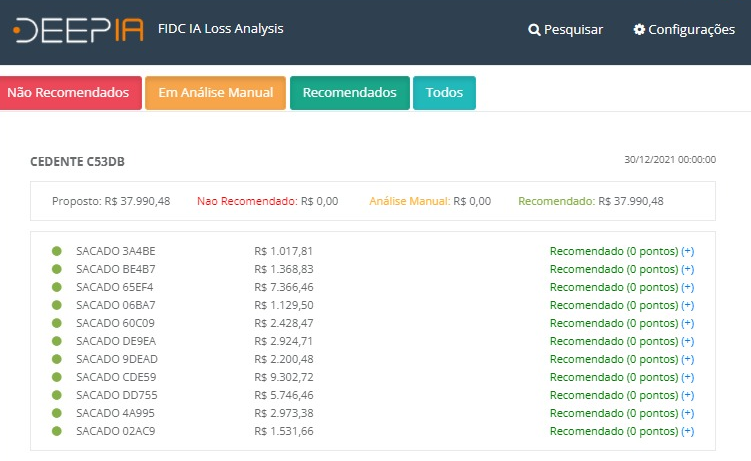
Task: Expand details (+) for SACADO 3A4BE
Action: pos(687,251)
